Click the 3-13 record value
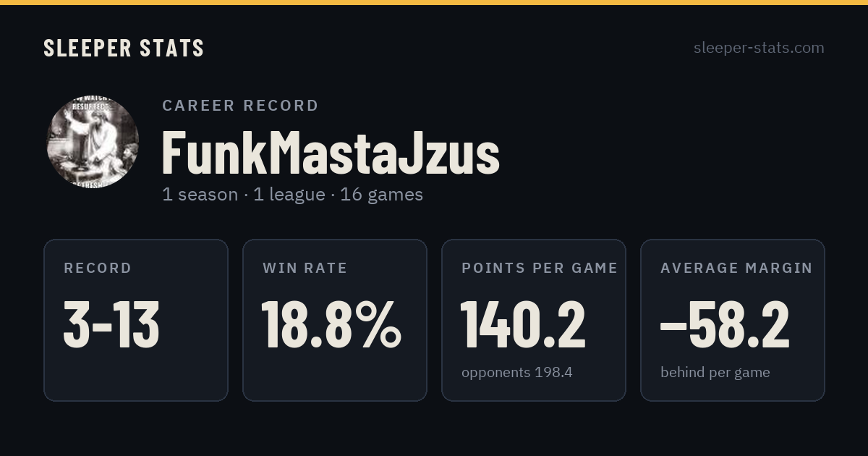868x456 pixels. point(111,324)
